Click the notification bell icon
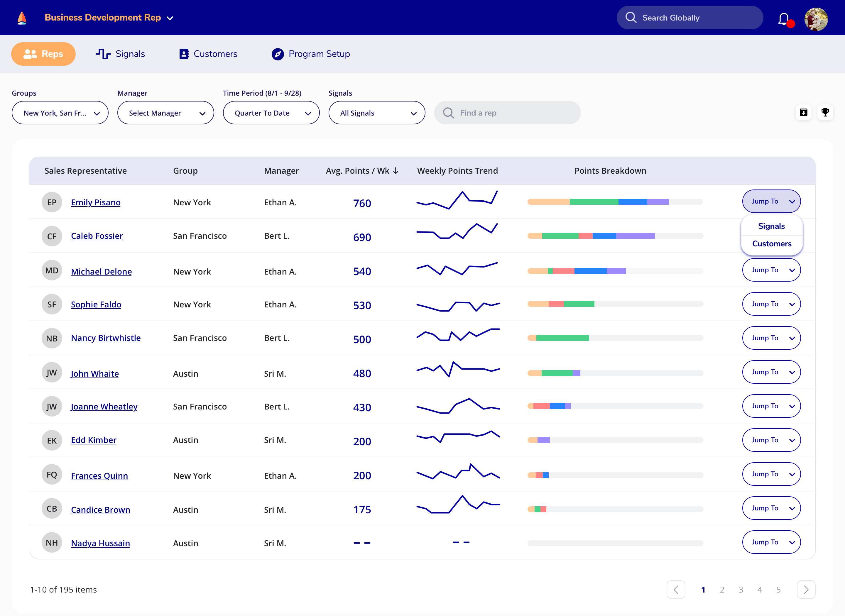Image resolution: width=845 pixels, height=616 pixels. pyautogui.click(x=783, y=18)
